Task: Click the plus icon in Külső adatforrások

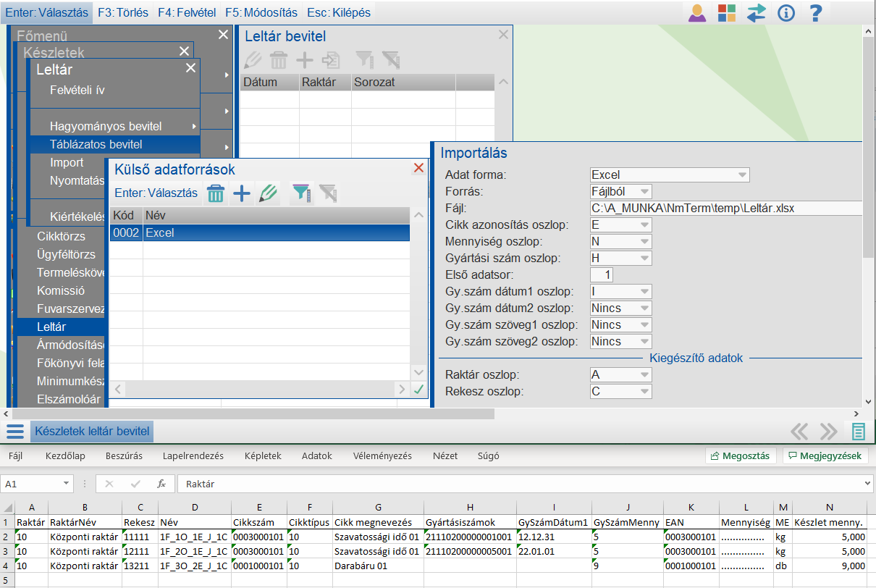Action: tap(241, 193)
